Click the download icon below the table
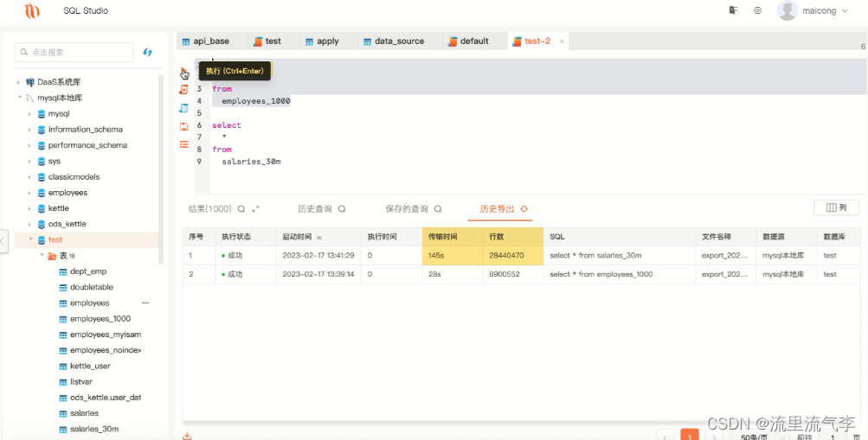The width and height of the screenshot is (868, 440). (x=187, y=436)
